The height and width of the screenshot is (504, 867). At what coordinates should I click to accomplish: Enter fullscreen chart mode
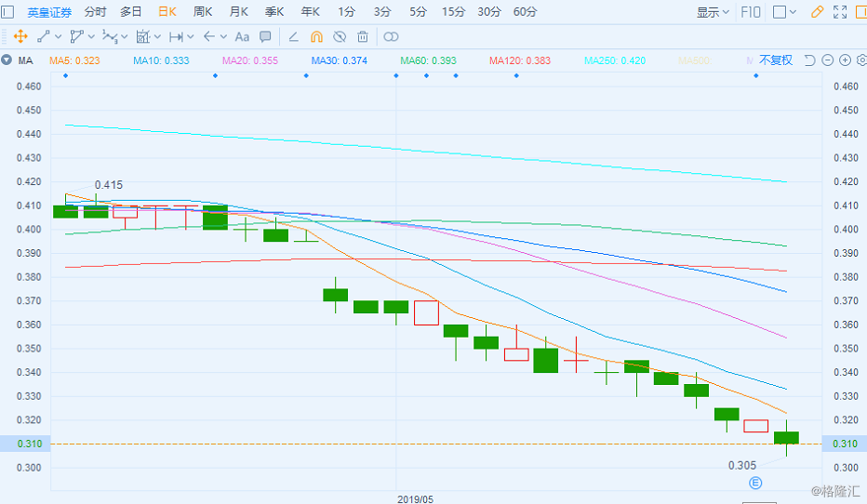point(840,12)
